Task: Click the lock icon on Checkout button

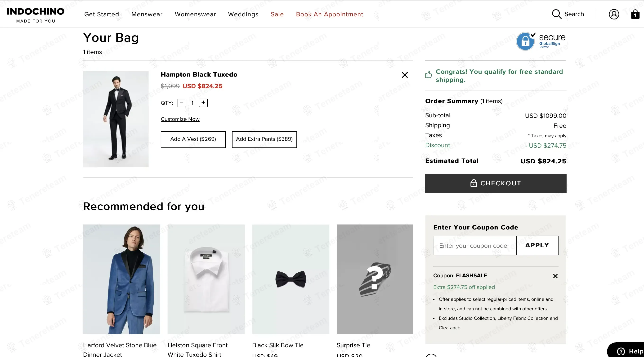Action: click(x=474, y=183)
